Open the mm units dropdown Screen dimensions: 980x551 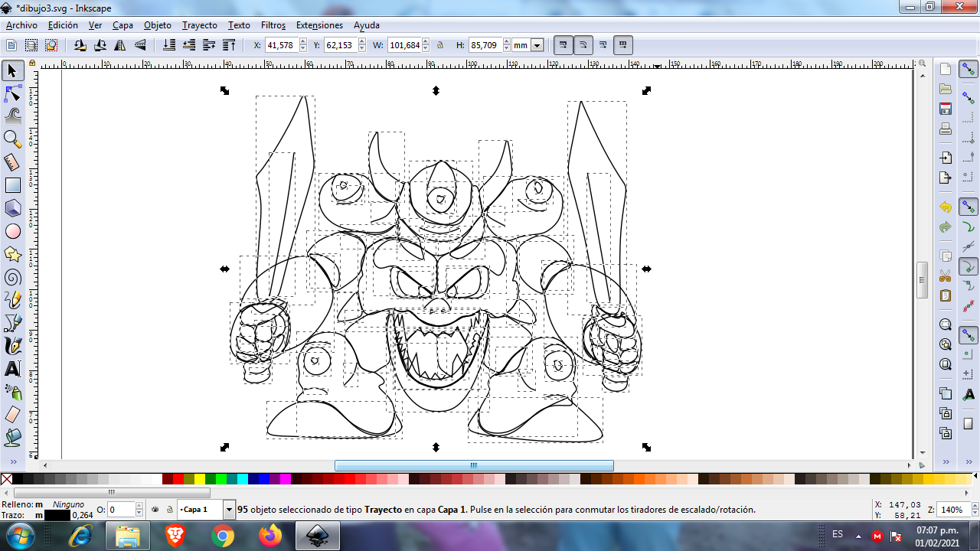537,45
